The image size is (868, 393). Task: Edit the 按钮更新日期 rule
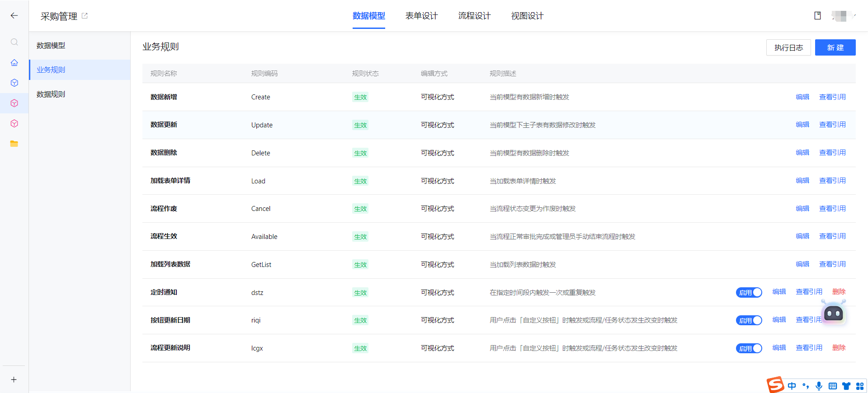779,319
